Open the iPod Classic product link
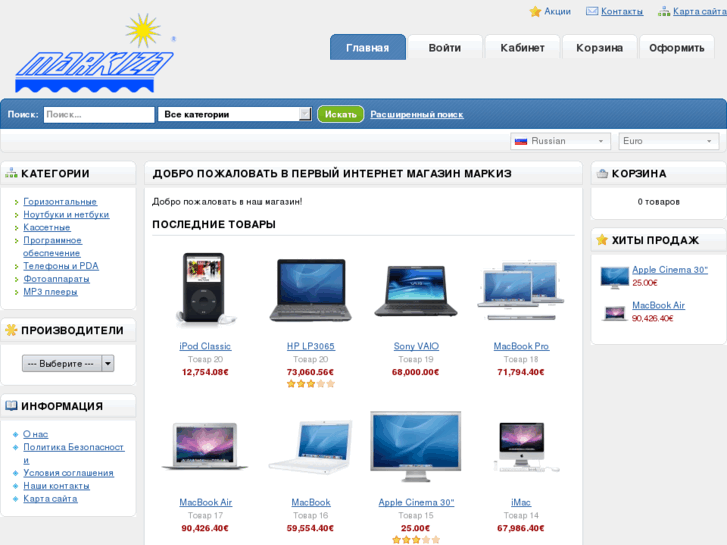This screenshot has width=727, height=545. tap(205, 346)
